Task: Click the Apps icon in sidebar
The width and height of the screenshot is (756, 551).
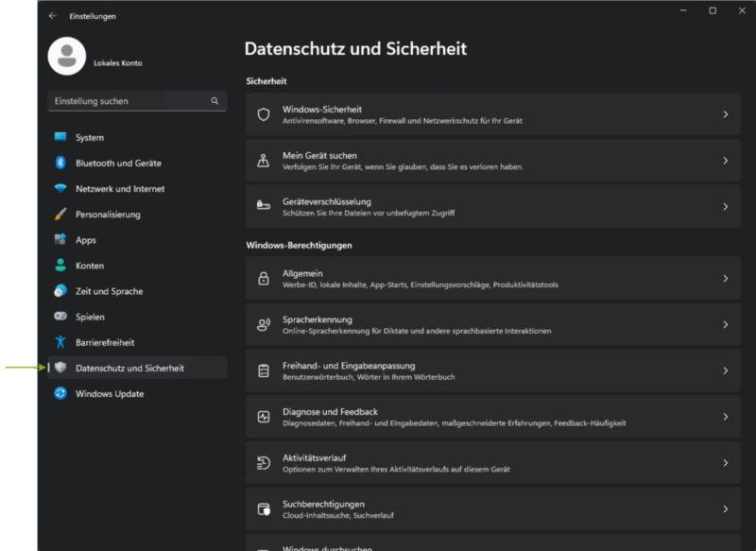Action: click(x=60, y=240)
